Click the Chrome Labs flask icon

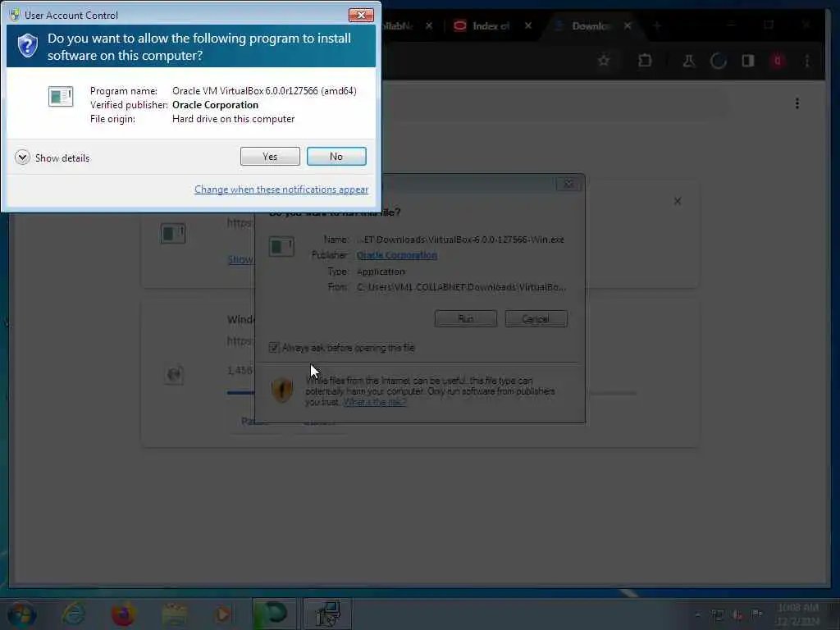(x=689, y=61)
